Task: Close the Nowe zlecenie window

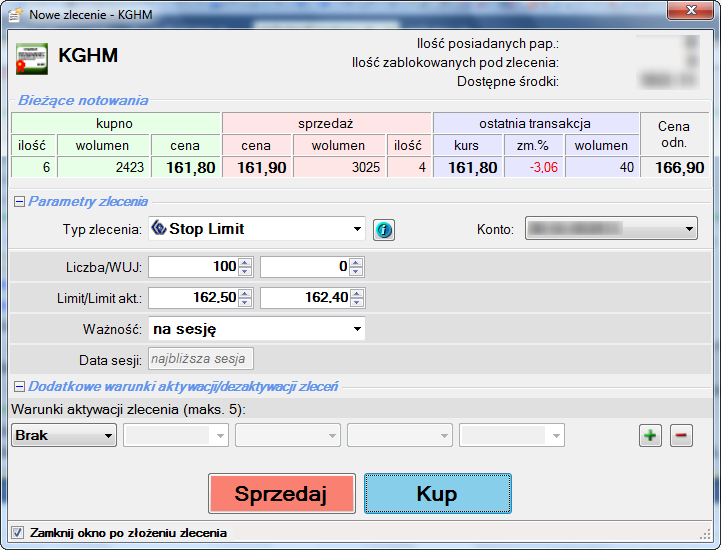Action: [690, 10]
